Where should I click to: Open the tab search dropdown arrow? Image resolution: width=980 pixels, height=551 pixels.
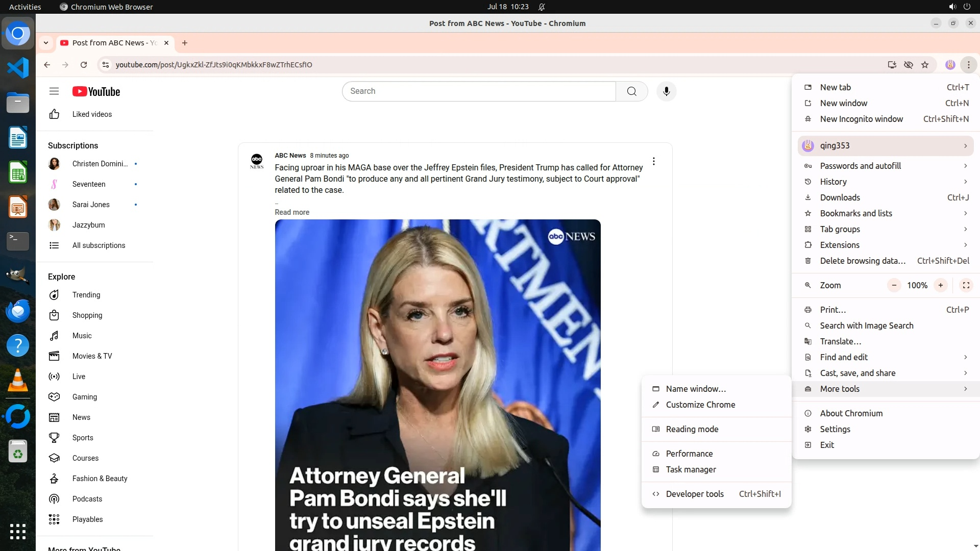pos(46,43)
